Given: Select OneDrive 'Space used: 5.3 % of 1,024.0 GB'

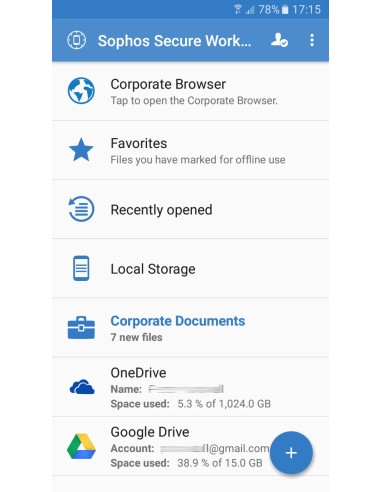Looking at the screenshot, I should pos(190,404).
